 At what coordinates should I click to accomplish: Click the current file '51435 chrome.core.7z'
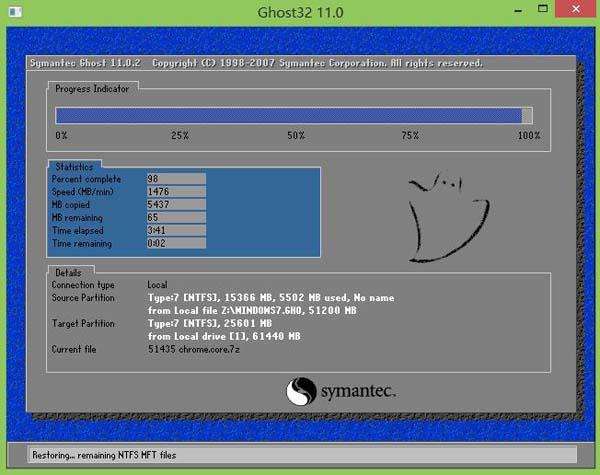194,349
